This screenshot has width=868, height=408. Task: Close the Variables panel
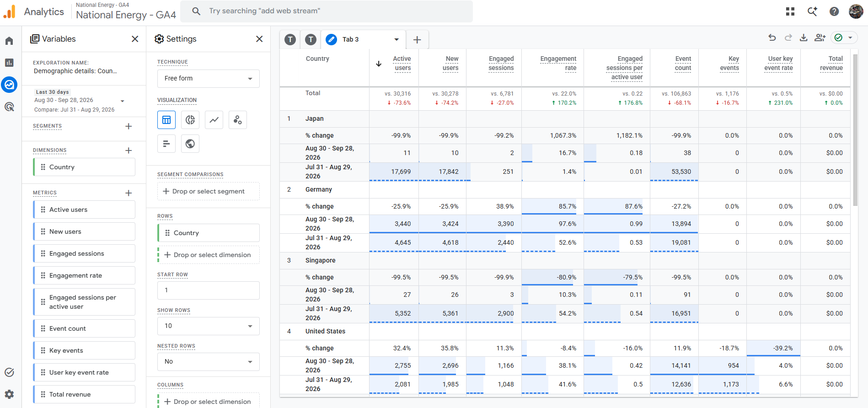(135, 39)
